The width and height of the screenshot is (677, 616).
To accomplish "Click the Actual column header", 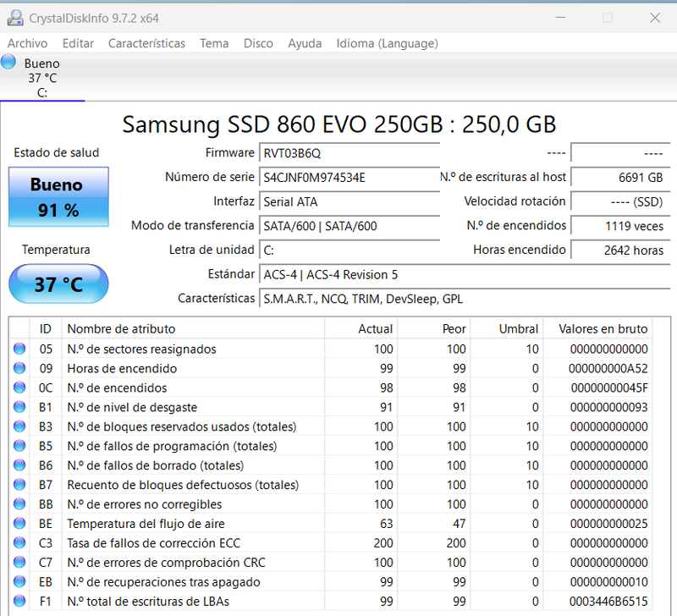I will pos(361,328).
